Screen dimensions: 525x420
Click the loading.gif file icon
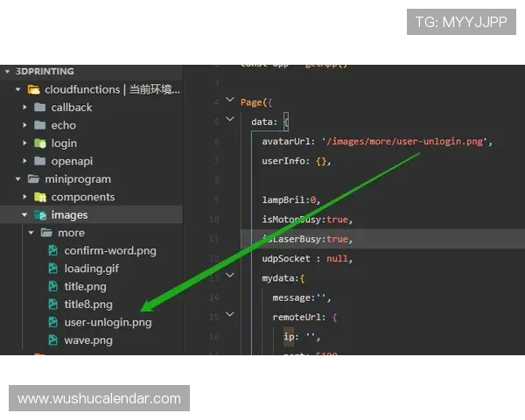(x=53, y=269)
